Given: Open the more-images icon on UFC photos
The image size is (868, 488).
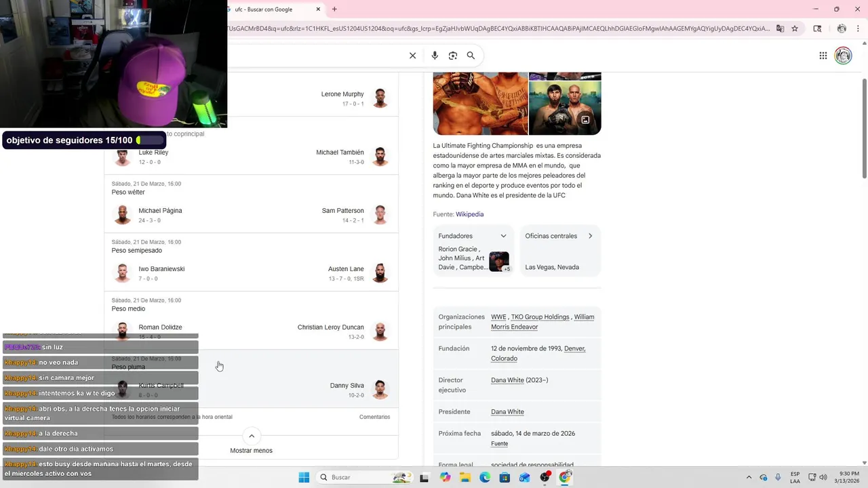Looking at the screenshot, I should pos(585,120).
